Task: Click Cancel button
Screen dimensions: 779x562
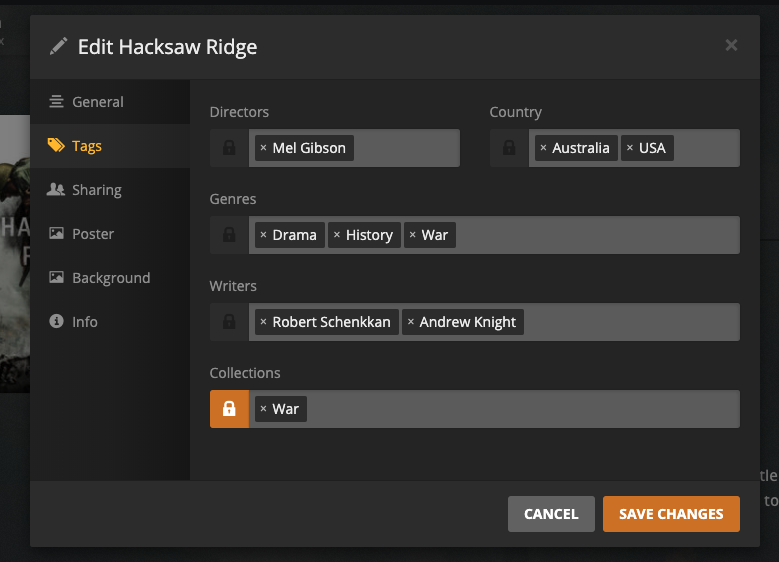Action: pos(551,514)
